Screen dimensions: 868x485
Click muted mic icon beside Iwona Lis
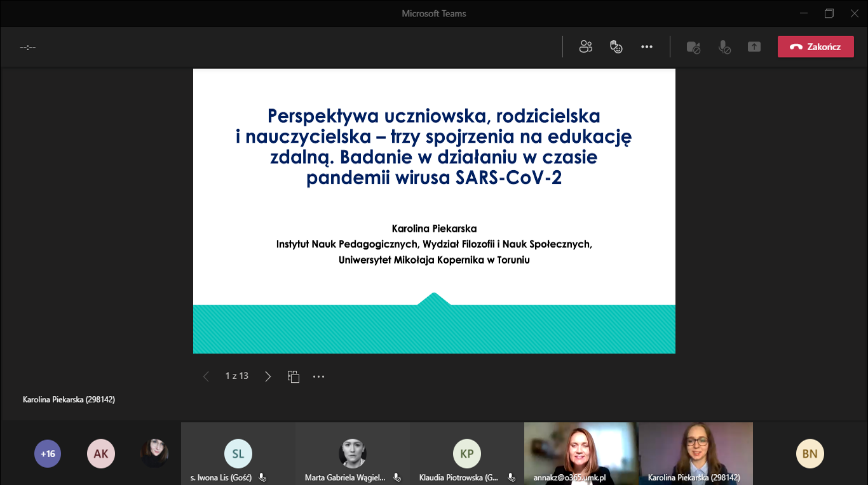coord(262,477)
